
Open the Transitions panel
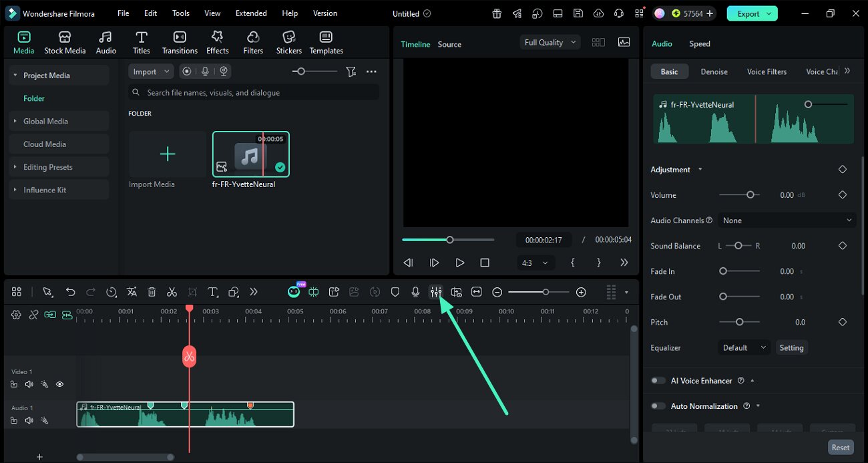[180, 43]
